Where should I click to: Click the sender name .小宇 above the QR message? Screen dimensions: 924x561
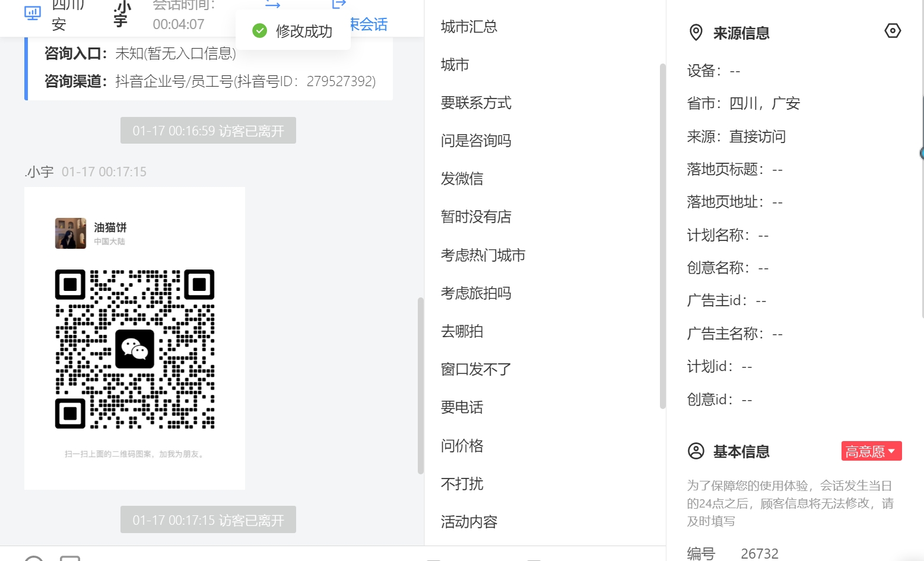pos(39,172)
